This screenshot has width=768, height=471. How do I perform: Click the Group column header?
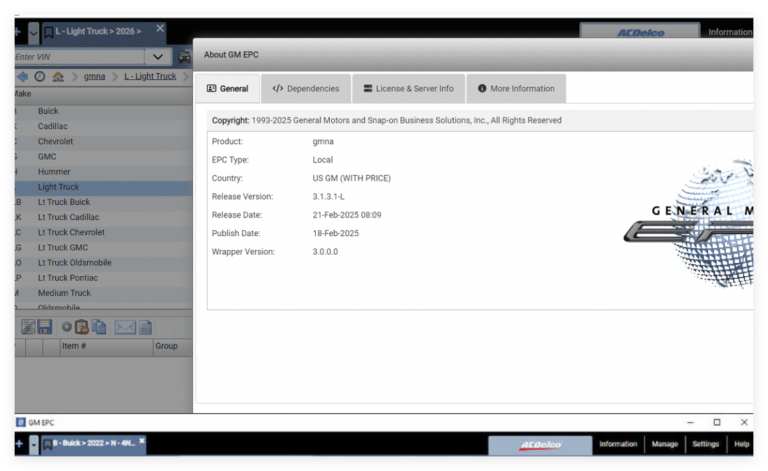(172, 346)
